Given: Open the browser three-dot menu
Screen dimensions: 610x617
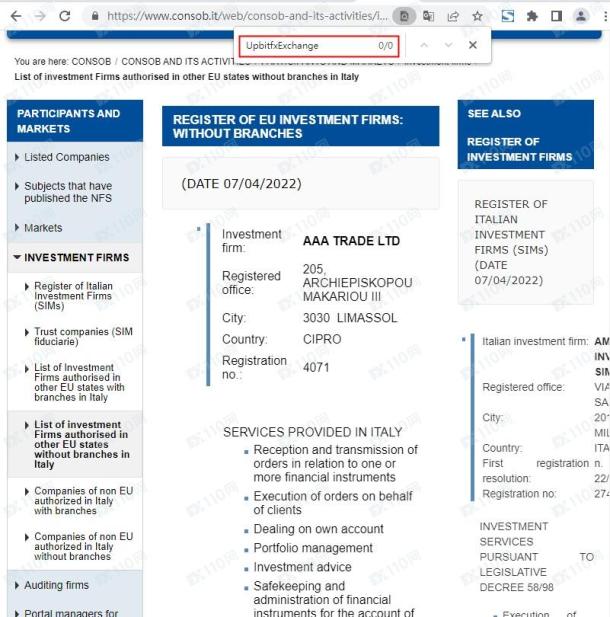Looking at the screenshot, I should point(605,16).
